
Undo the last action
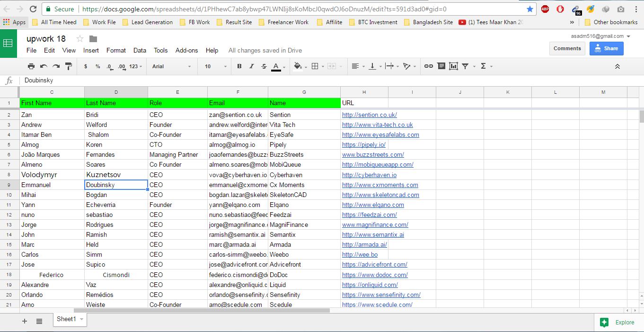(x=44, y=66)
